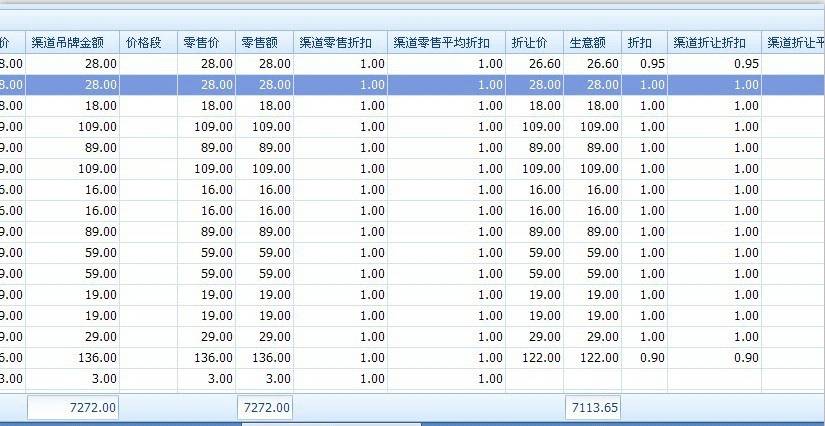Select the 零售价 column header
This screenshot has height=426, width=825.
[206, 43]
